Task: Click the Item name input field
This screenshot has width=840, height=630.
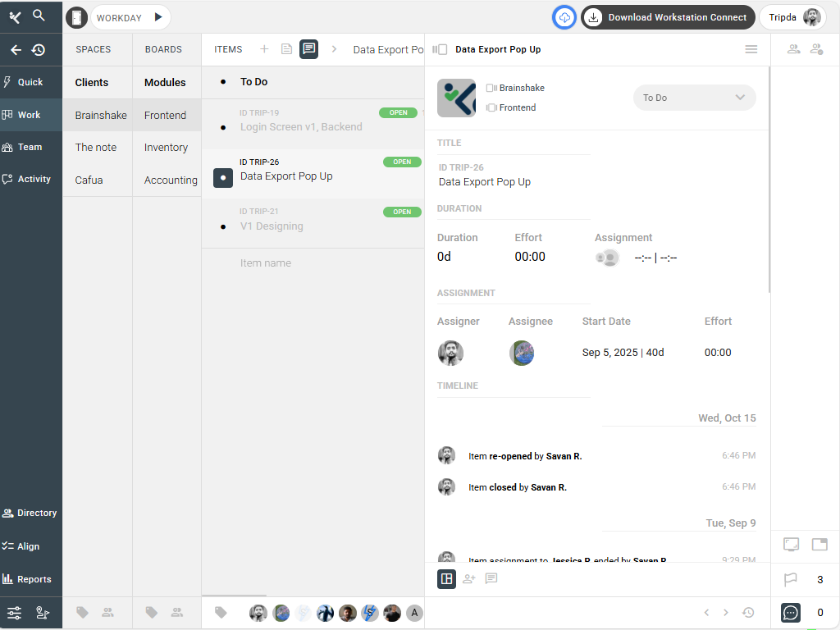Action: click(312, 263)
